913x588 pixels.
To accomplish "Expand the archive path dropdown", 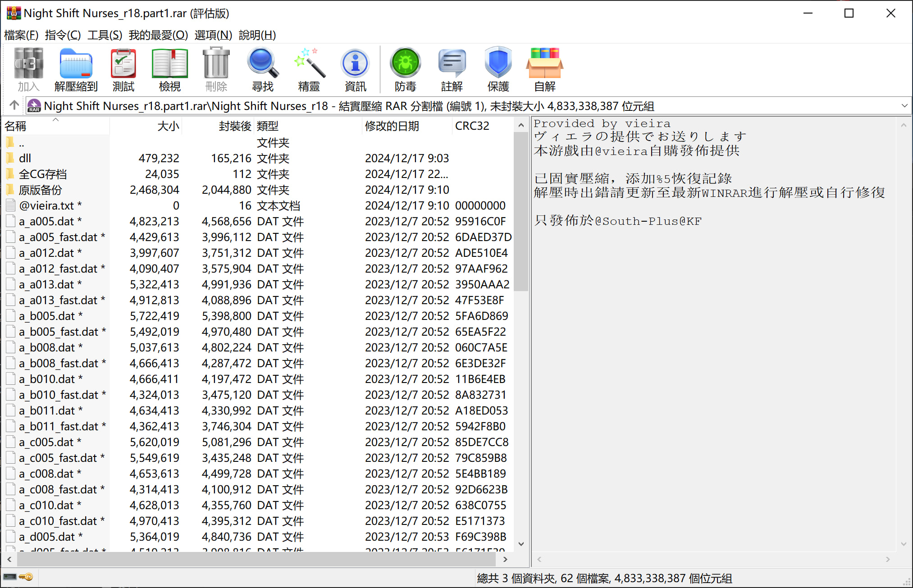I will pyautogui.click(x=904, y=106).
